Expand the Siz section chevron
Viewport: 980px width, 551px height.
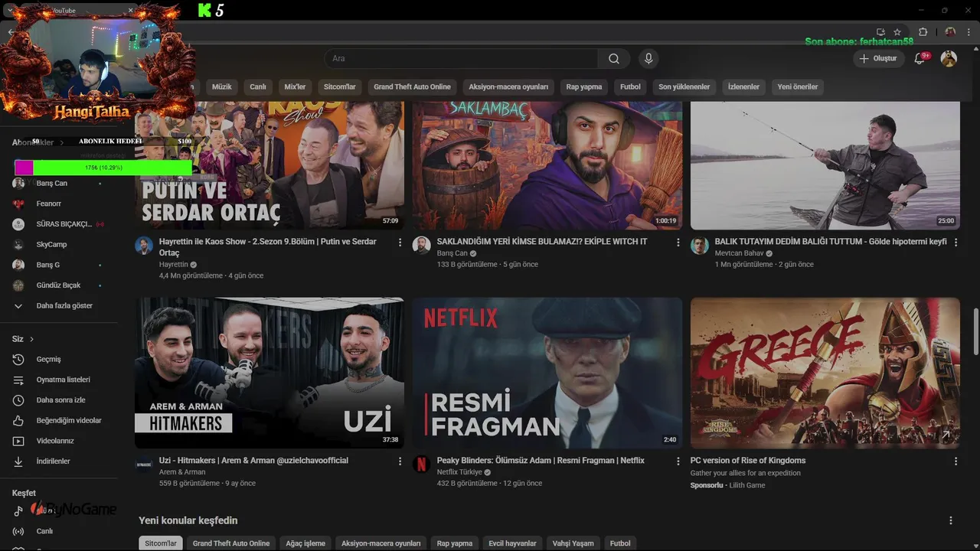pyautogui.click(x=31, y=339)
